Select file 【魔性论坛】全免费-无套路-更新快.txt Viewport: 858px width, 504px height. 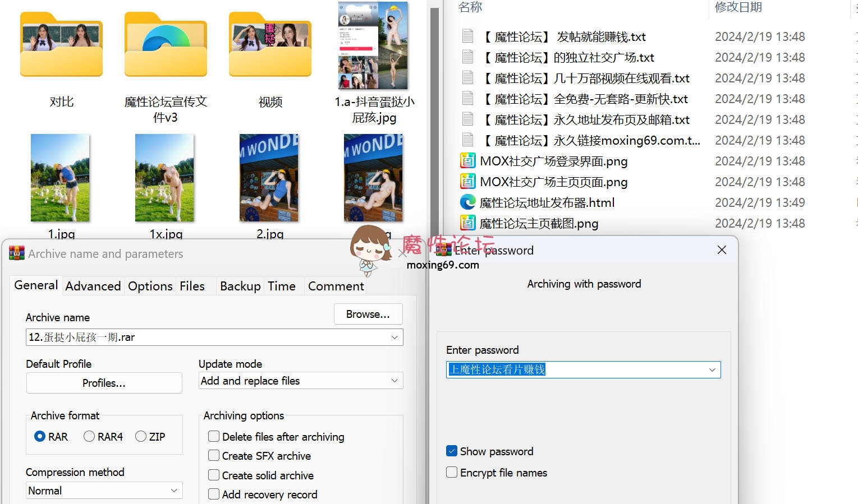tap(585, 99)
